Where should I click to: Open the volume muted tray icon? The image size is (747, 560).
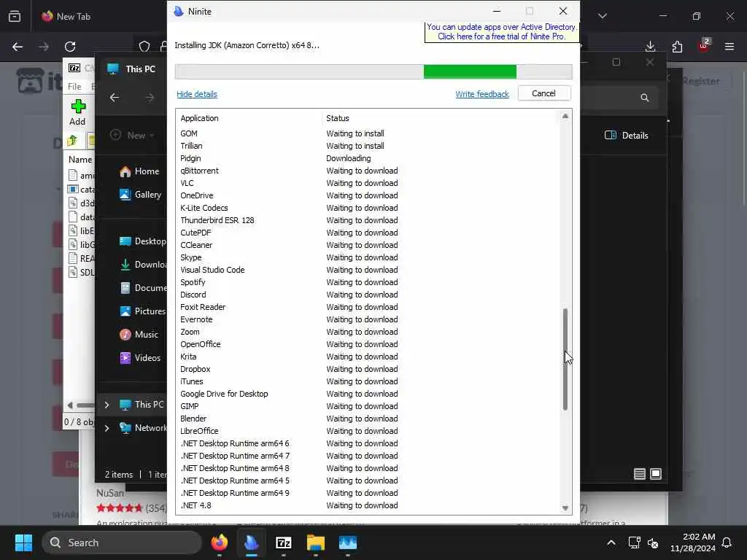(653, 542)
